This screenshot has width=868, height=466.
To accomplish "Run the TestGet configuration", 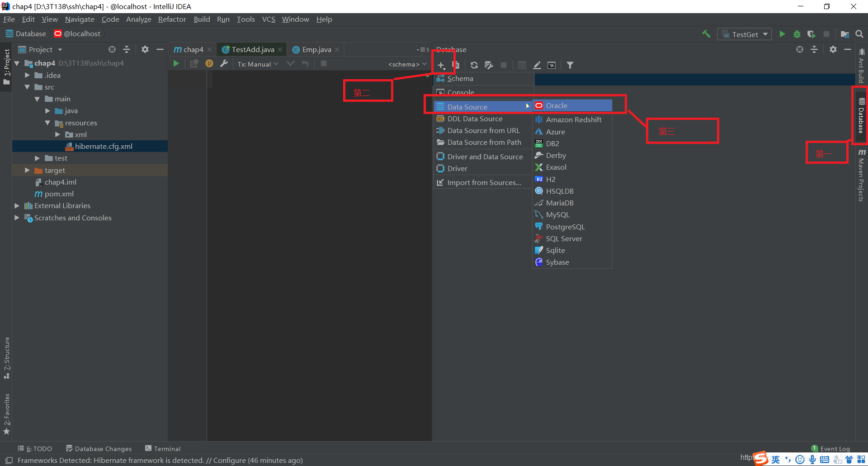I will [782, 34].
